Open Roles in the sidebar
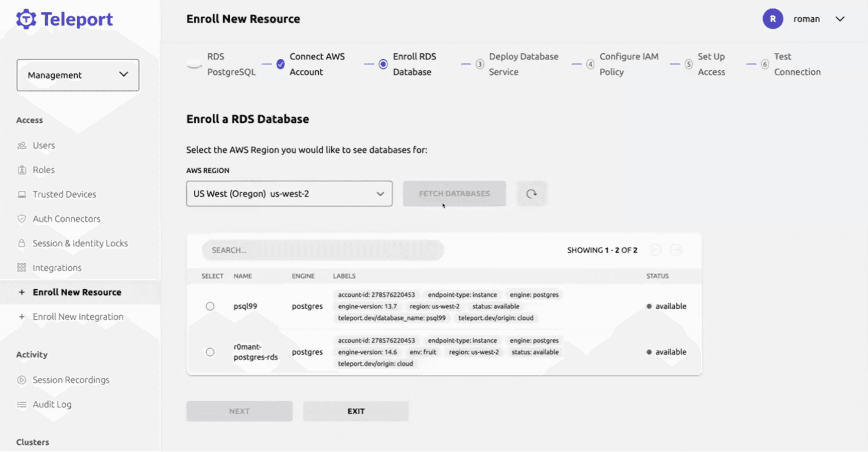The height and width of the screenshot is (452, 868). click(x=44, y=170)
